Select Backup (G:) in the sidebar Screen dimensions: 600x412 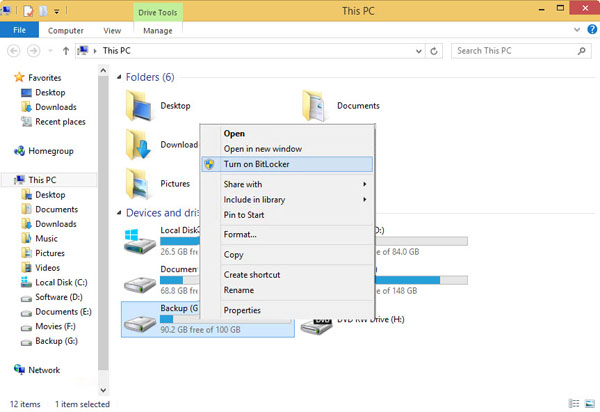click(x=56, y=341)
